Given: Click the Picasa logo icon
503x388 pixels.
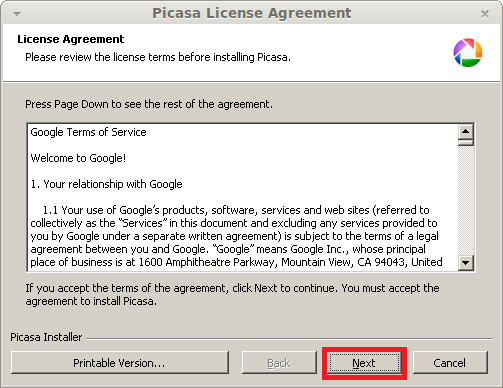Looking at the screenshot, I should [468, 53].
